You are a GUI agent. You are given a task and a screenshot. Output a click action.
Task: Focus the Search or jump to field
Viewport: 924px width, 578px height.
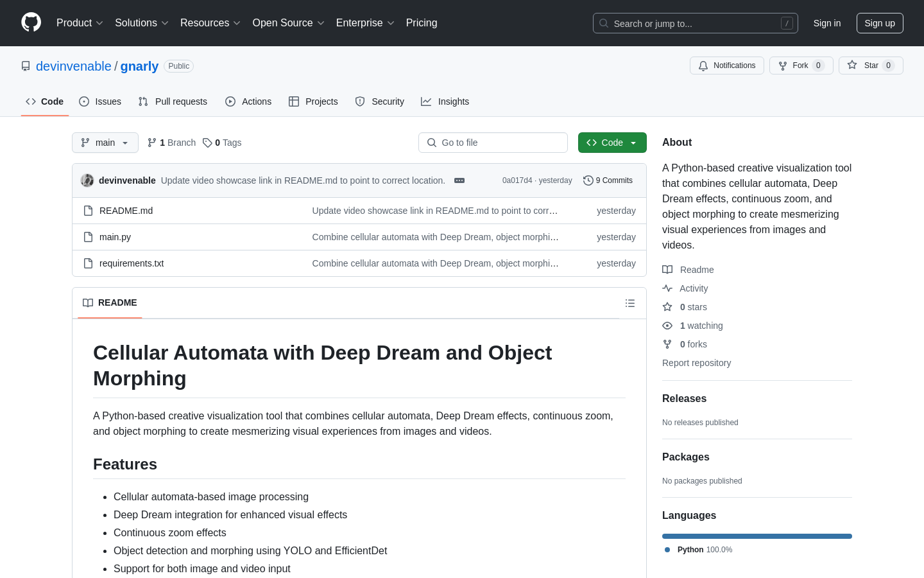pyautogui.click(x=696, y=23)
